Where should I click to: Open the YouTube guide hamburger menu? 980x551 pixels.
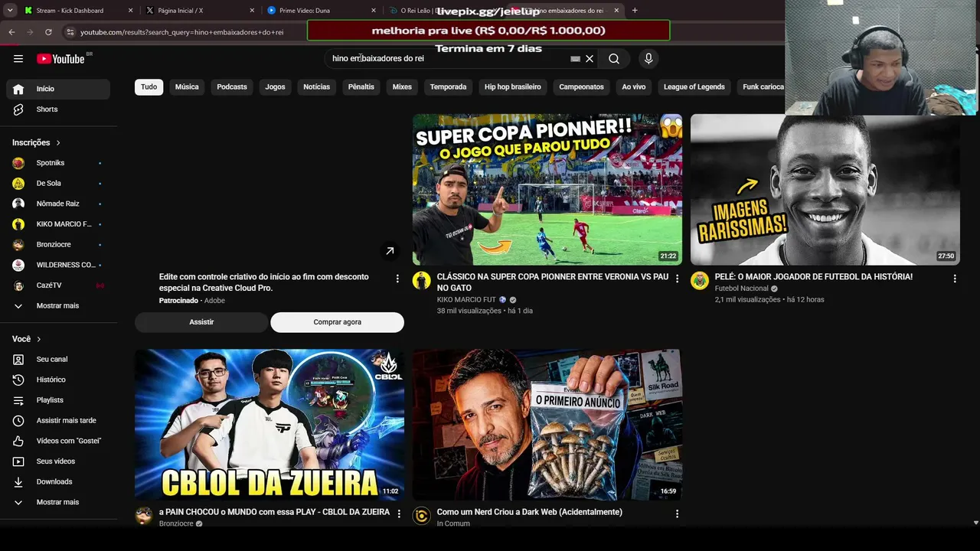[x=18, y=59]
